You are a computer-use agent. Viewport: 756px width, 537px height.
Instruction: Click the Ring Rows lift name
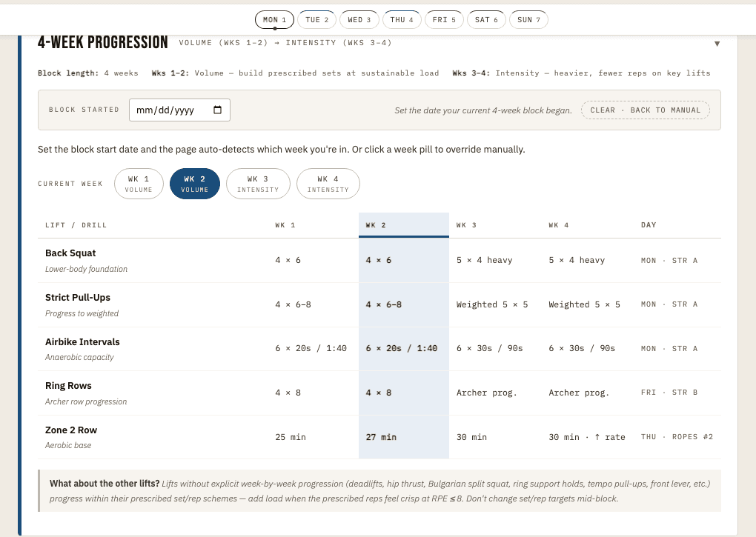(68, 385)
